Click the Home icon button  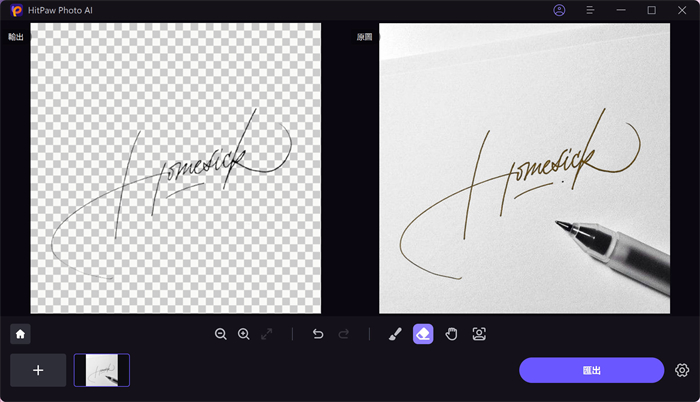pyautogui.click(x=20, y=334)
